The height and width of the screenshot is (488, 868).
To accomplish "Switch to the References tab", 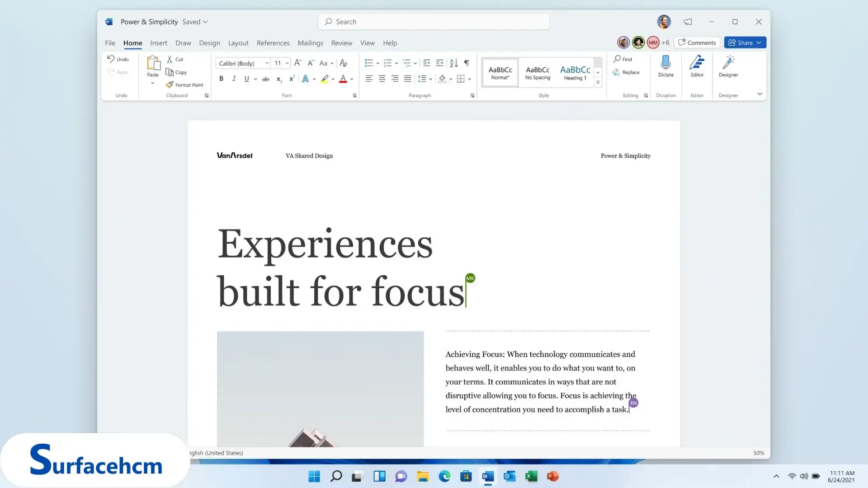I will coord(273,43).
